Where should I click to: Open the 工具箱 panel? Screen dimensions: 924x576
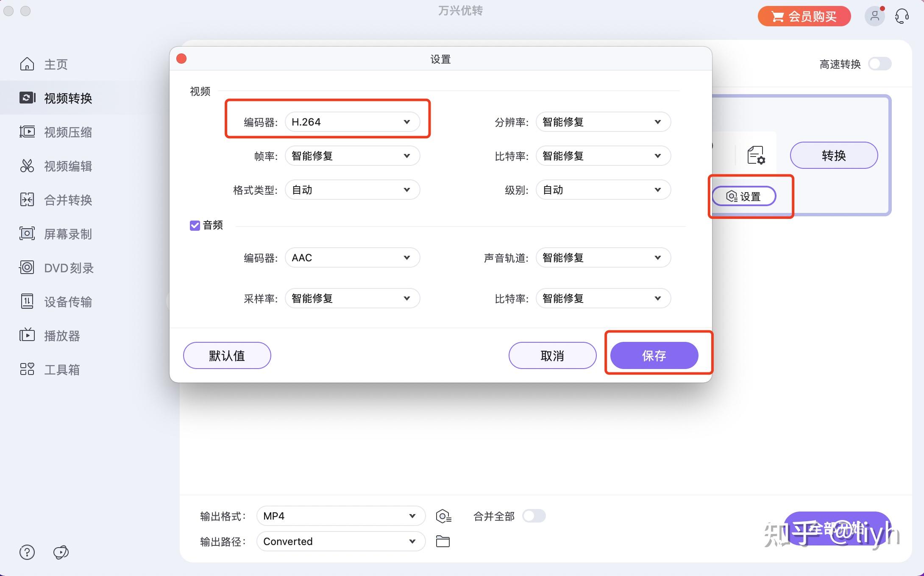(62, 369)
